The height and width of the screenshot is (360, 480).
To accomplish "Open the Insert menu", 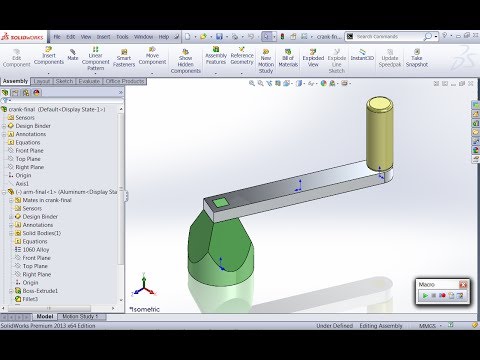I will (x=103, y=37).
